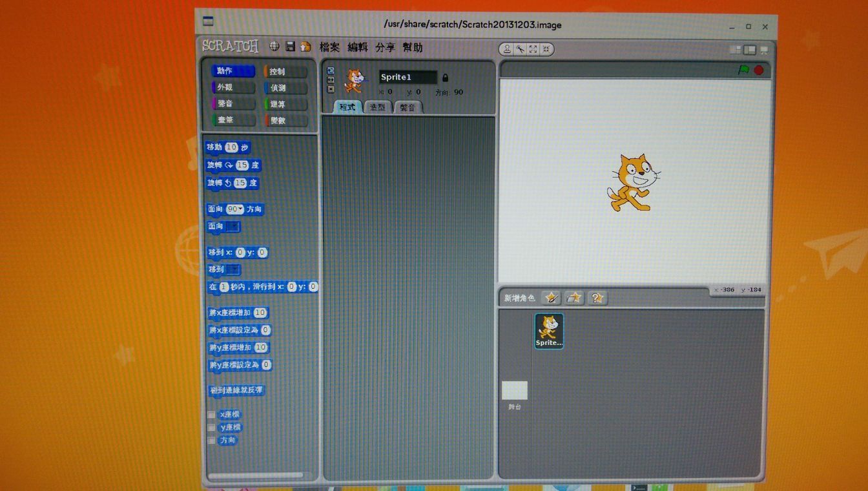Click the SCRATCH logo

tap(230, 46)
